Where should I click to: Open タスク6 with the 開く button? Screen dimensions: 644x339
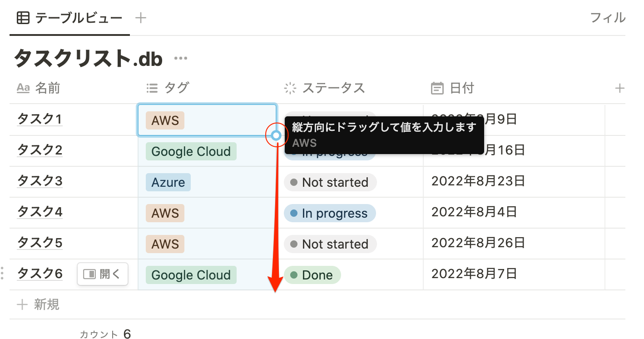pos(103,274)
